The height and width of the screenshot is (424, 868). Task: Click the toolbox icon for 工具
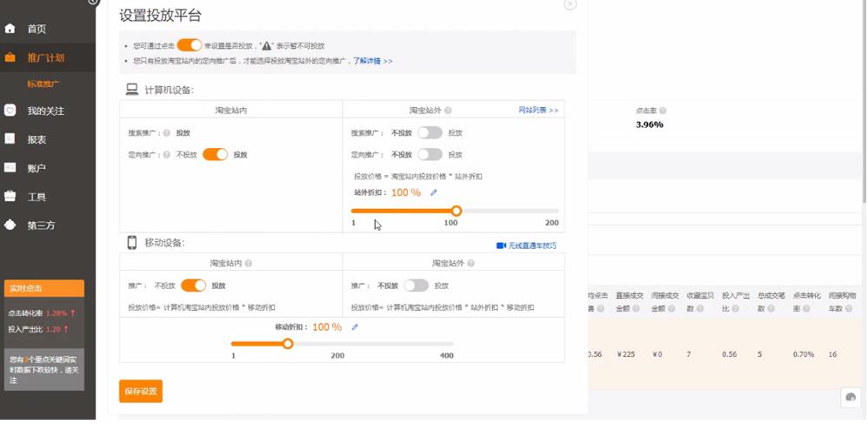coord(10,196)
